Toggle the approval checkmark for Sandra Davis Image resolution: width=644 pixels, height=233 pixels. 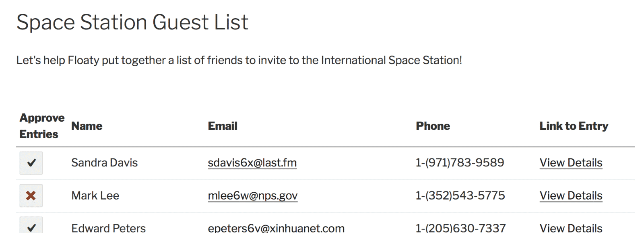point(31,163)
